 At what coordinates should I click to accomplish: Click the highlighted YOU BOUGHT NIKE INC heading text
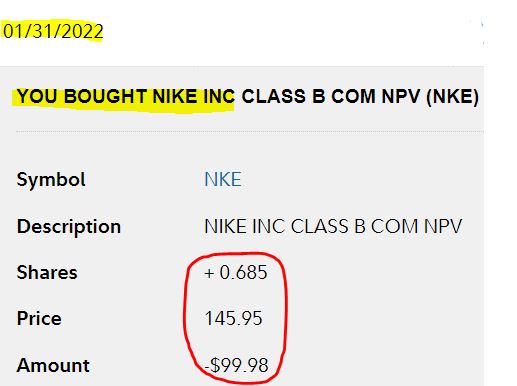[126, 96]
